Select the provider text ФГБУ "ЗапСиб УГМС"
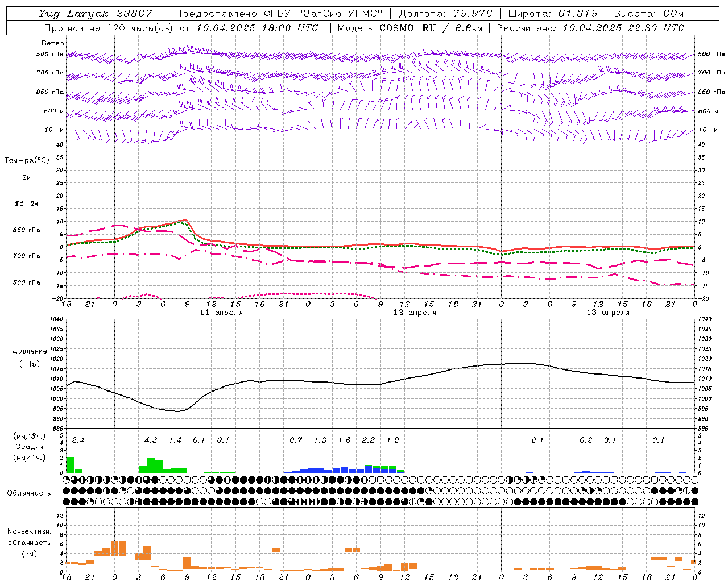Image resolution: width=728 pixels, height=582 pixels. pyautogui.click(x=323, y=14)
